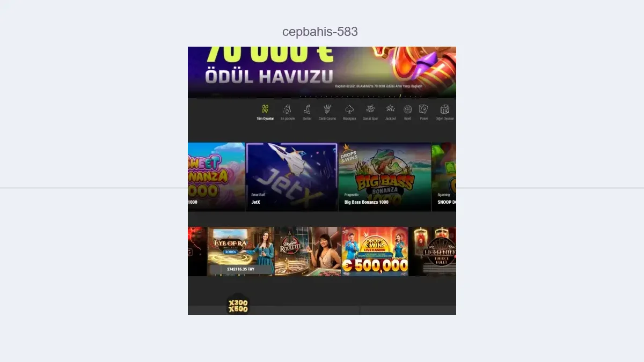Open Lightning Türkçe Rulet table
Screen dimensions: 644x362
click(x=433, y=252)
